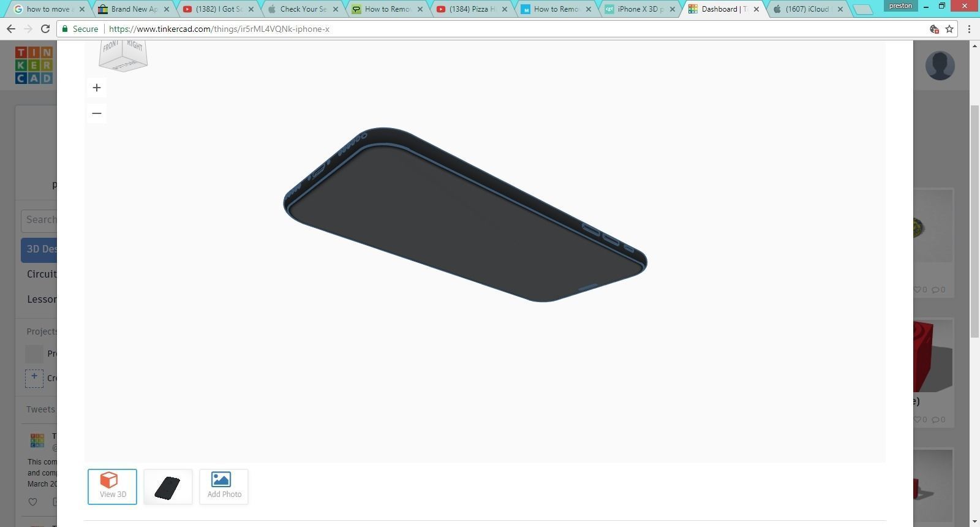Close the Dashboard Tinkercad tab
Image resolution: width=980 pixels, height=527 pixels.
(756, 9)
